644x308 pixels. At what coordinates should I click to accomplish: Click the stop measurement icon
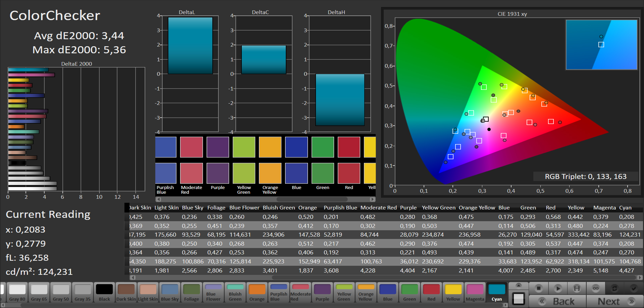(x=539, y=288)
